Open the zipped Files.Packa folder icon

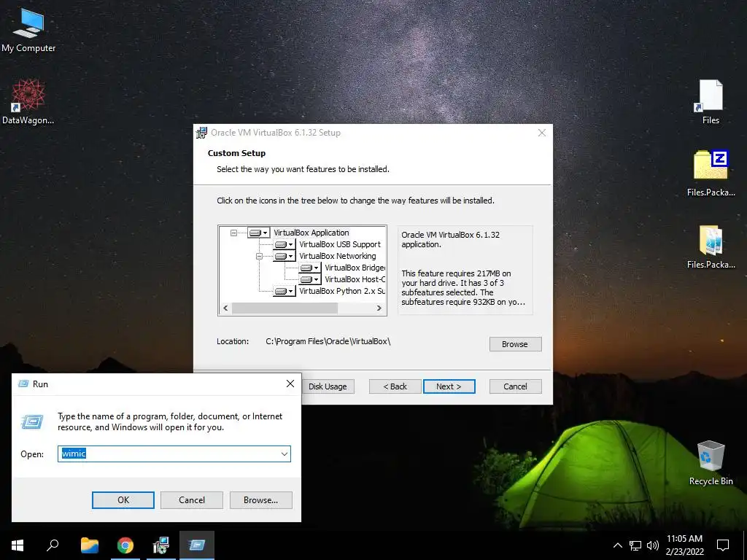point(711,174)
